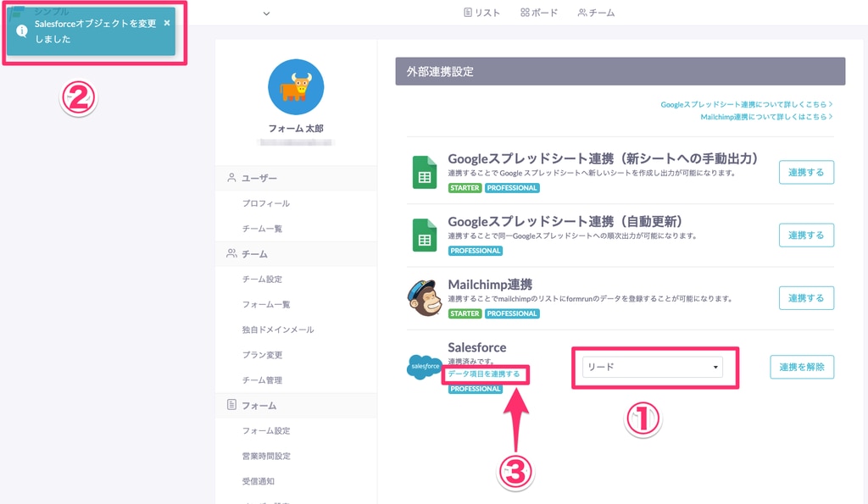Click the ユーザー section person icon
The image size is (868, 504).
point(231,178)
